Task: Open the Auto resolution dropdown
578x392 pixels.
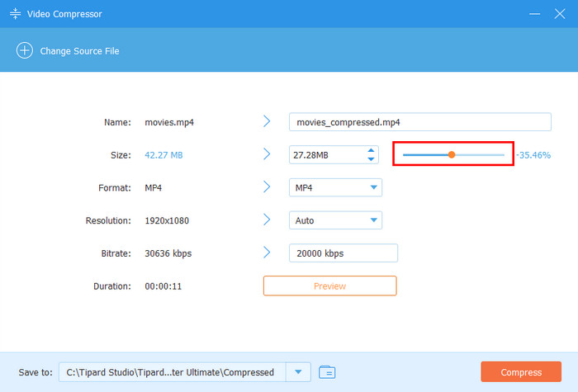Action: coord(374,220)
